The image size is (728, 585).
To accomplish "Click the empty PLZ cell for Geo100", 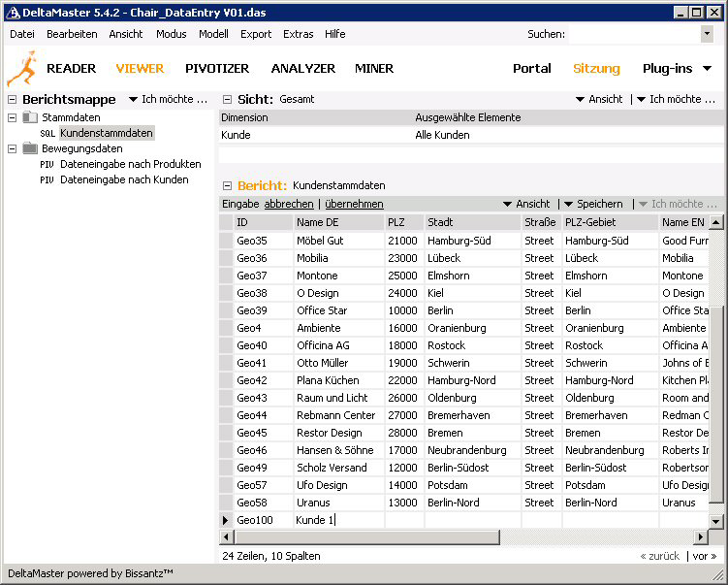I will click(404, 520).
